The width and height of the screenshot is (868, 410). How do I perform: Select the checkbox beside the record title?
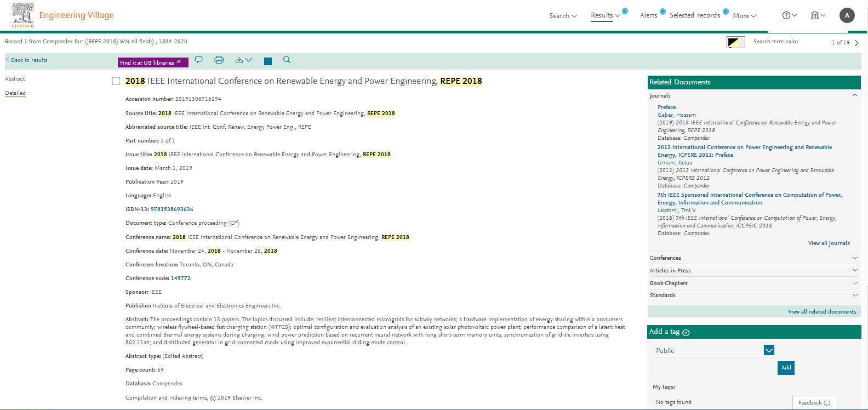116,81
